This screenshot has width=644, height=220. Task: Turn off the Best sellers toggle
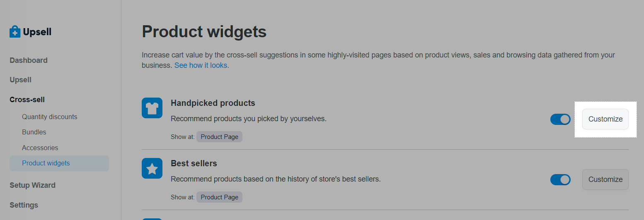[560, 179]
